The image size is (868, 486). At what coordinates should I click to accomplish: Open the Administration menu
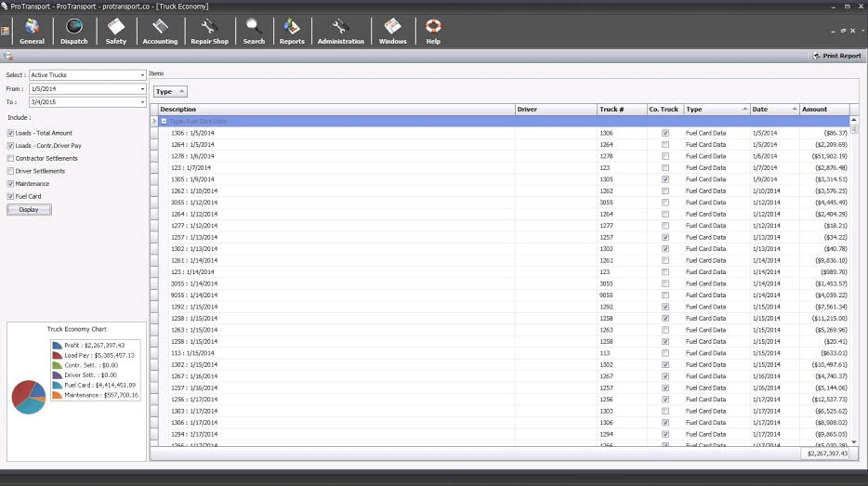coord(340,31)
